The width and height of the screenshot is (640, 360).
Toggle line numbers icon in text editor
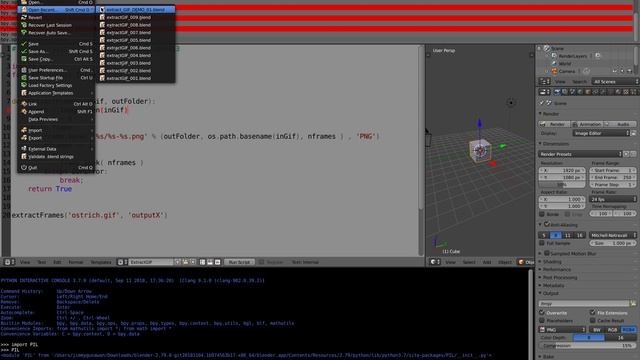202,262
